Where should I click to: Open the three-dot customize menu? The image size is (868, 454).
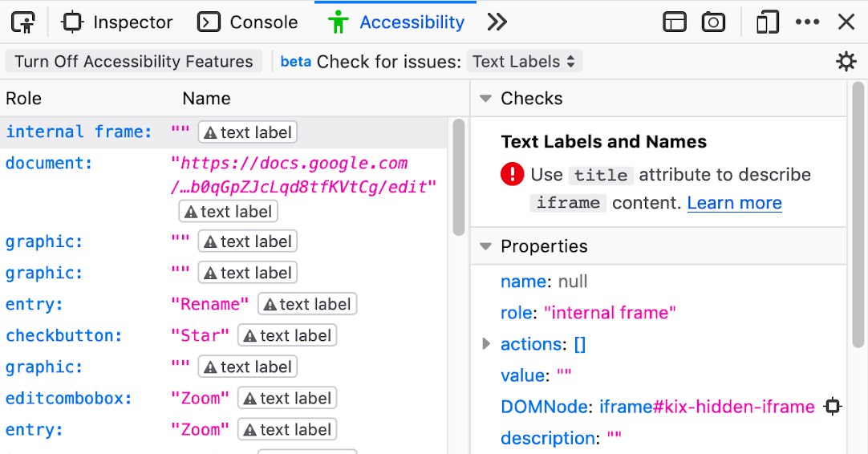[807, 22]
